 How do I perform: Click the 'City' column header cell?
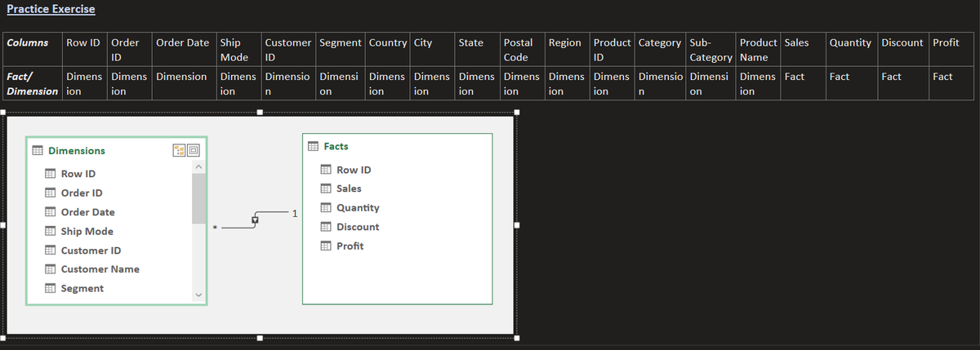(433, 50)
